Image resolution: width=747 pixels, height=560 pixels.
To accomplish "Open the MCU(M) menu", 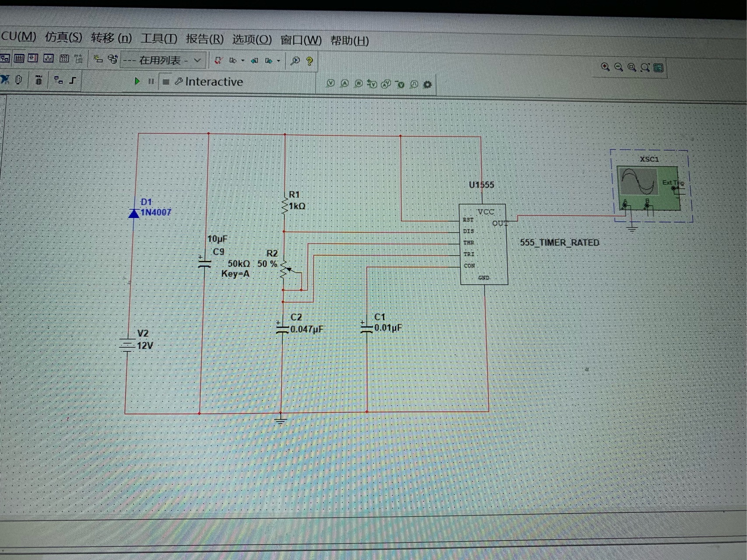I will pos(18,36).
